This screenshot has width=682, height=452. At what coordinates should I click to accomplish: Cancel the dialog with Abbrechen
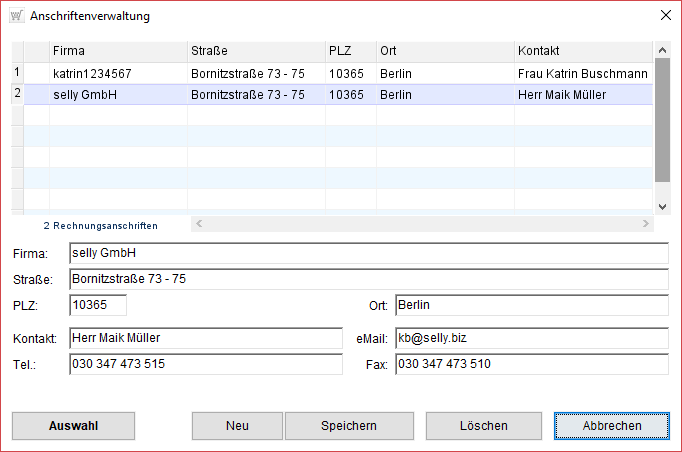(612, 426)
